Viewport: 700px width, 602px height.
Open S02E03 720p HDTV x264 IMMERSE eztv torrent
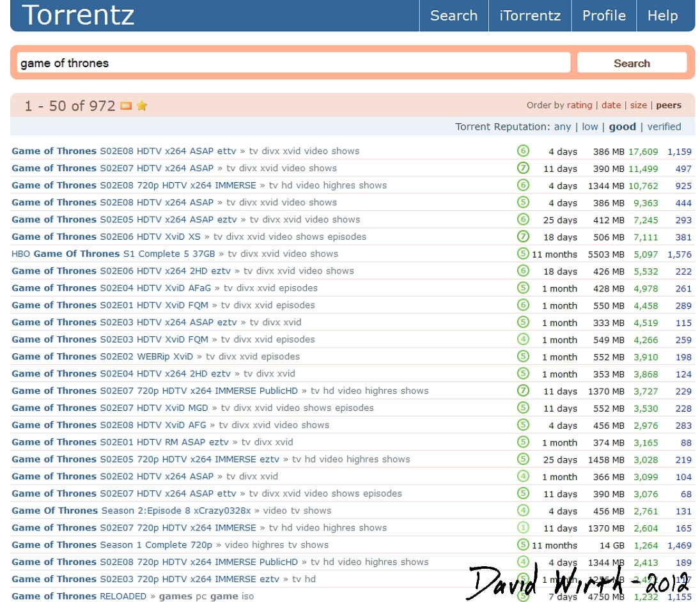point(146,579)
